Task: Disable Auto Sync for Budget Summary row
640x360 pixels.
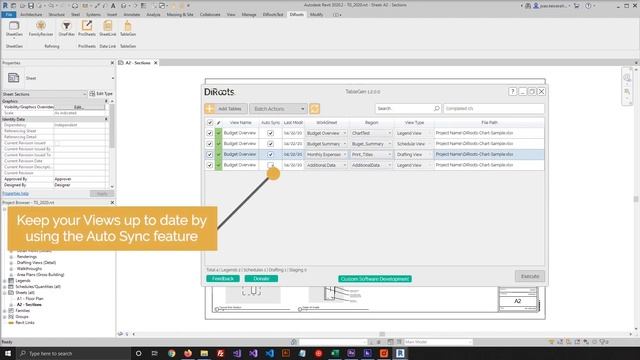Action: (270, 144)
